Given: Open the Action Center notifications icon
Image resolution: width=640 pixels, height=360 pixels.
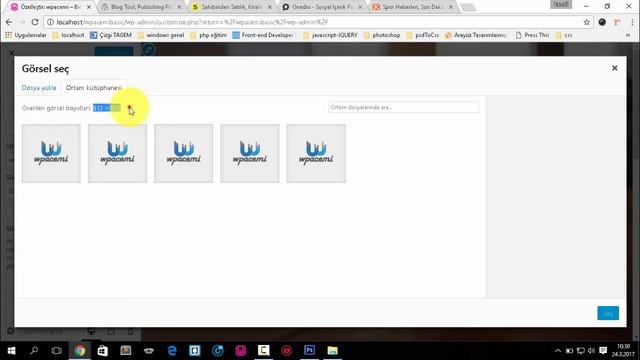Looking at the screenshot, I should pos(603,351).
